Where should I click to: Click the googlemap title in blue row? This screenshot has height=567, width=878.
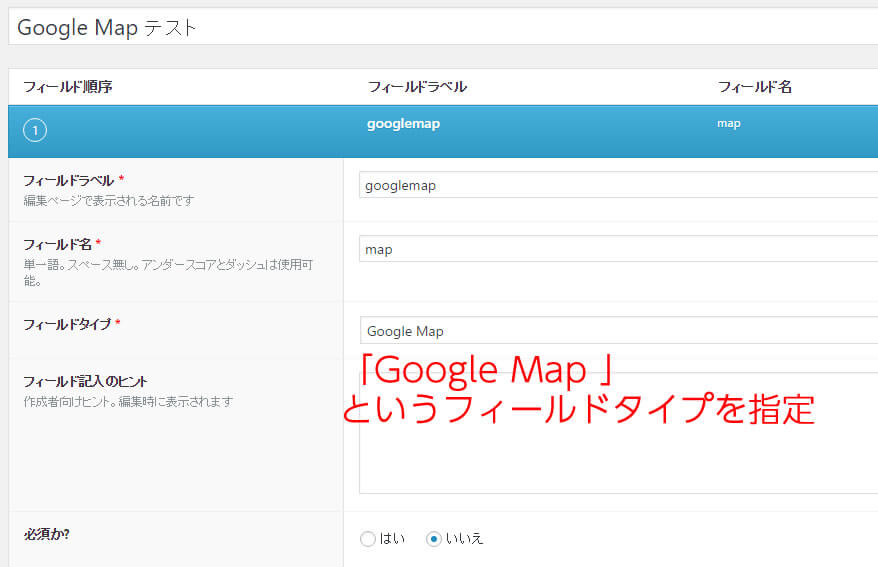tap(404, 124)
